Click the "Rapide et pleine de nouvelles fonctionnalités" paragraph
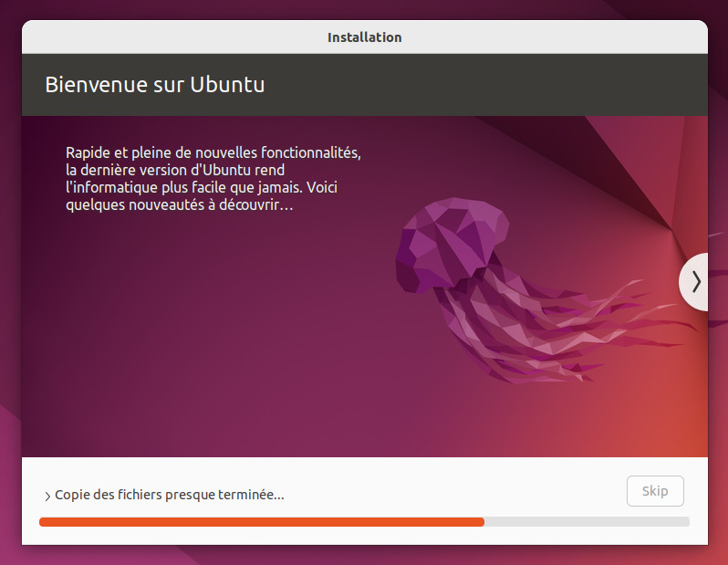Viewport: 728px width, 565px height. coord(213,178)
